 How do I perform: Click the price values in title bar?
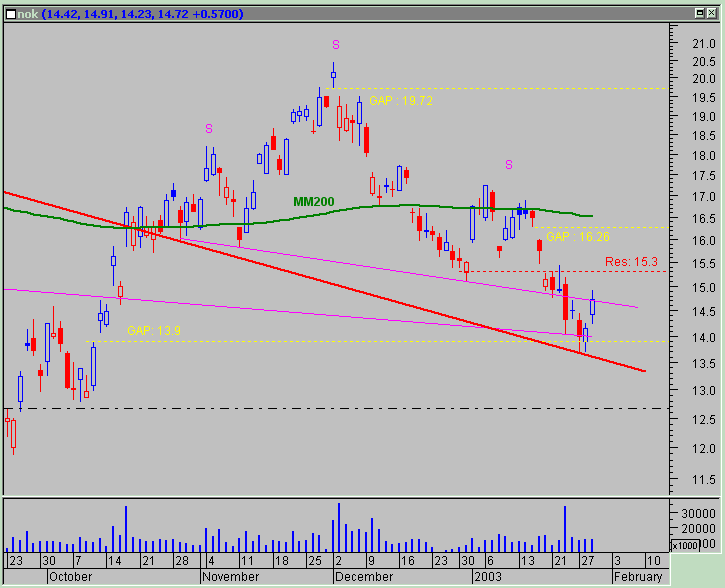(142, 14)
